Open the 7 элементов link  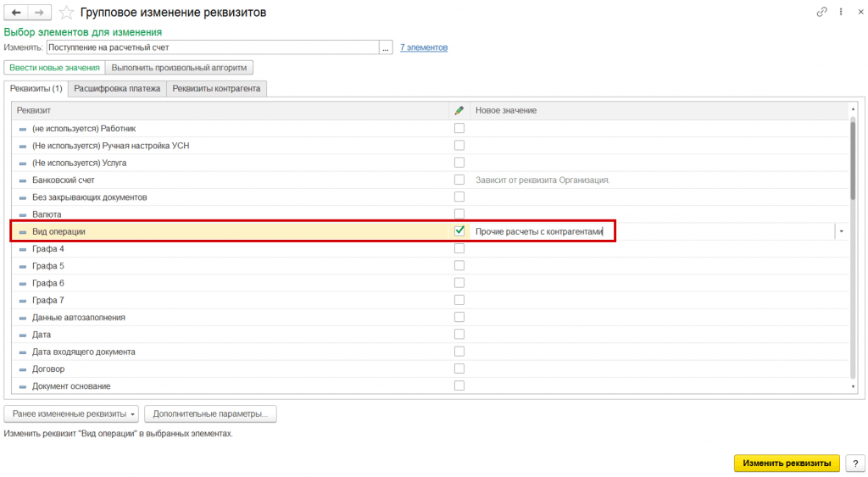pos(424,47)
